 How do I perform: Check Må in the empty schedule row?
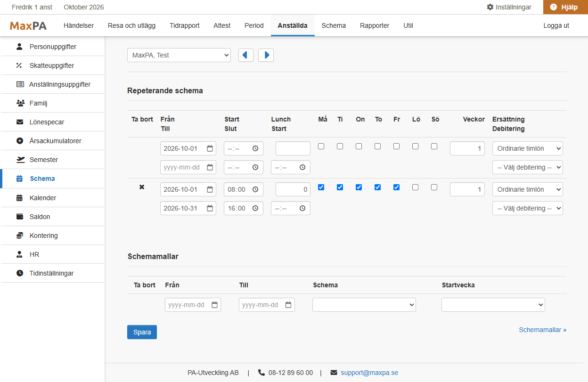(x=321, y=146)
